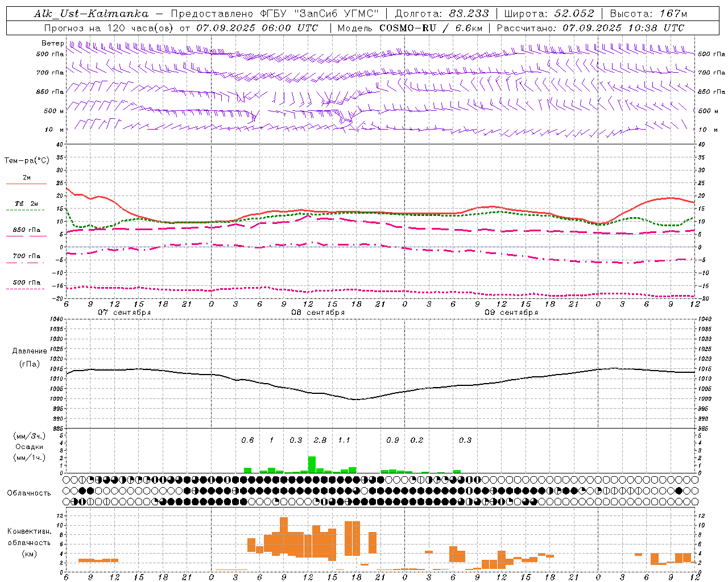Click the date label '09 сентября'
Viewport: 728px width, 582px height.
(x=511, y=313)
